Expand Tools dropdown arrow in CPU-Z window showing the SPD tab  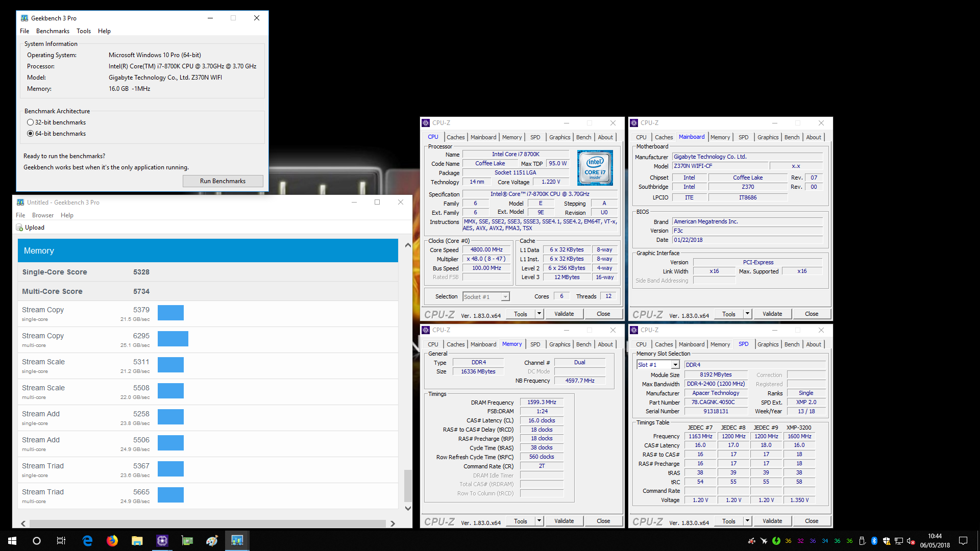point(747,521)
